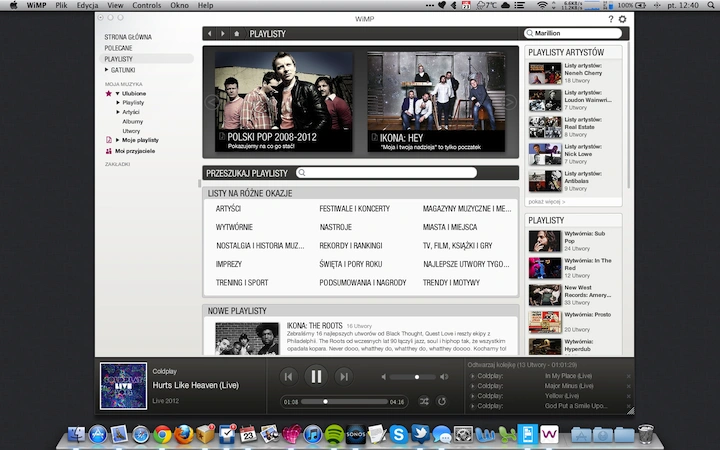Screen dimensions: 720x450
Task: Play 'God Put a Smile Upo...' from the queue
Action: coord(472,406)
